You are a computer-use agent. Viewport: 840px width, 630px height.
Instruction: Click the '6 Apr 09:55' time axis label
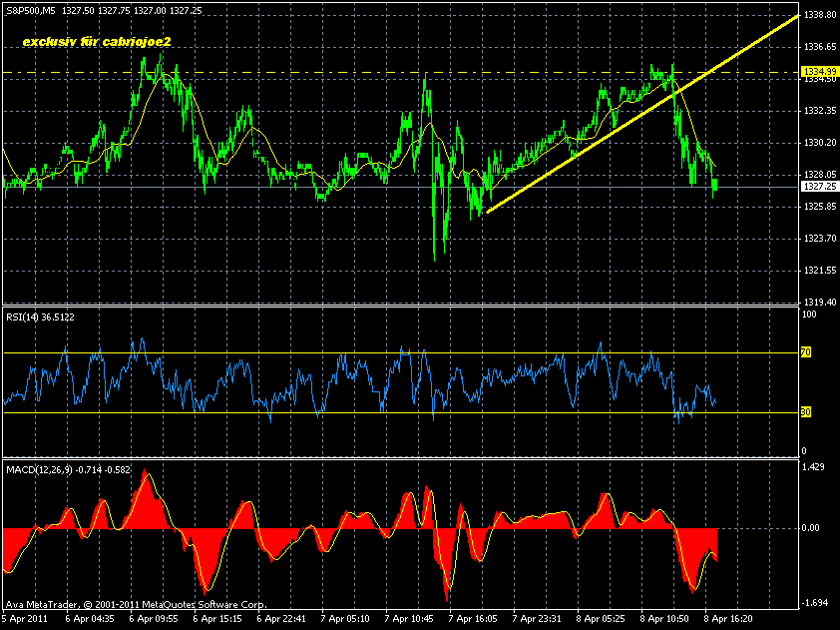[x=154, y=619]
